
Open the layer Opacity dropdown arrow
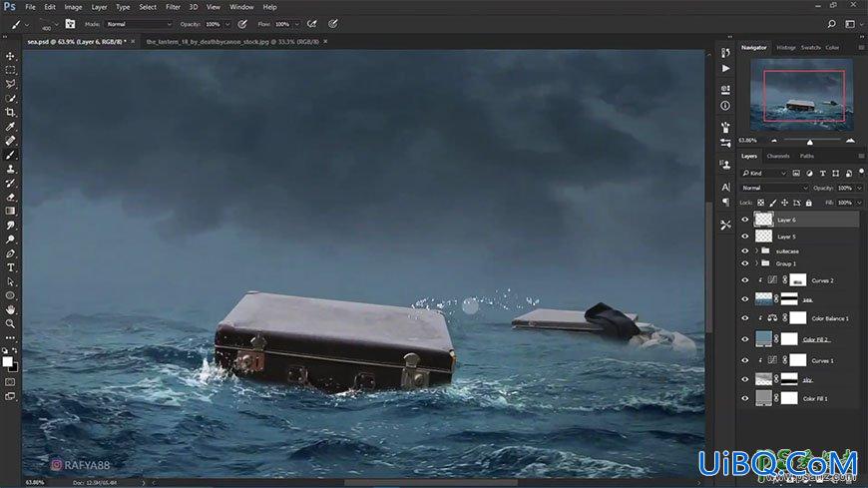tap(859, 189)
